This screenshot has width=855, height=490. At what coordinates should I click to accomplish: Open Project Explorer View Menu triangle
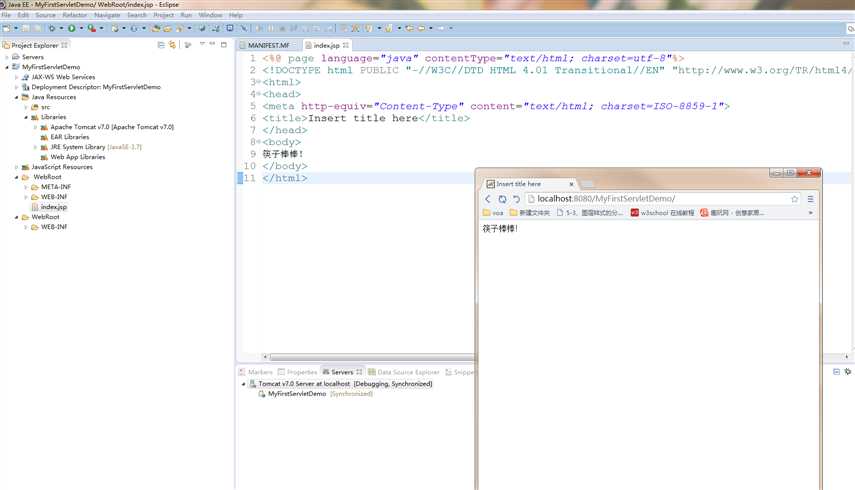click(202, 44)
